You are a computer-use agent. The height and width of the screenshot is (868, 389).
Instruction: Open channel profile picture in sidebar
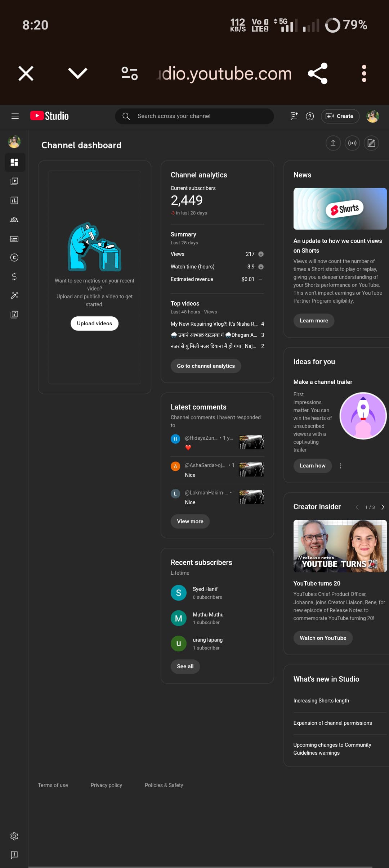point(14,142)
